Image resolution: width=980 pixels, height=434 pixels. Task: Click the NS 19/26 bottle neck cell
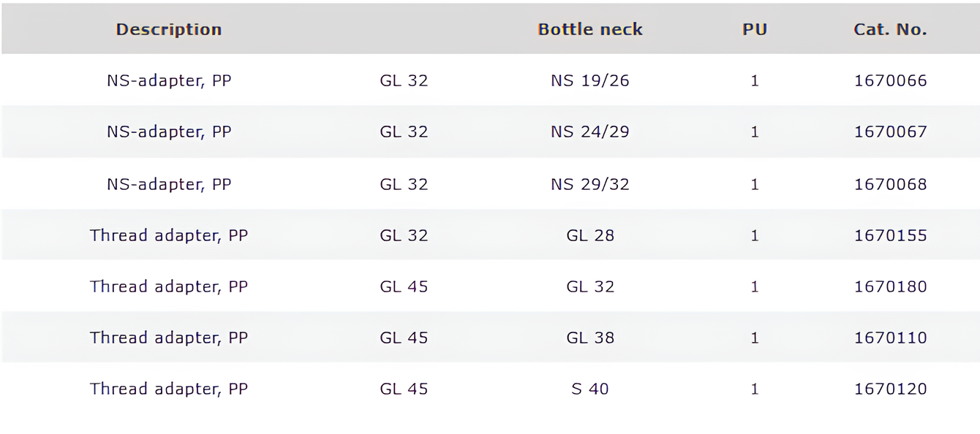pyautogui.click(x=590, y=80)
